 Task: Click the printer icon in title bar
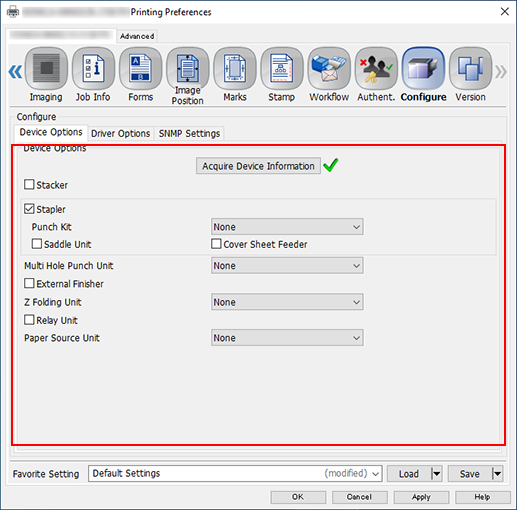point(13,12)
